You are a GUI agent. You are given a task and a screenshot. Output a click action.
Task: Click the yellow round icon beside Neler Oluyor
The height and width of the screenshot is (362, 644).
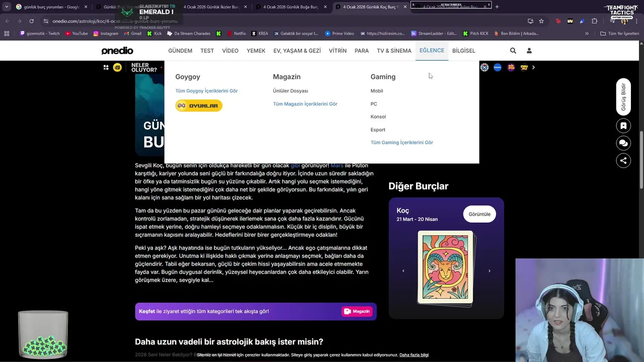117,67
